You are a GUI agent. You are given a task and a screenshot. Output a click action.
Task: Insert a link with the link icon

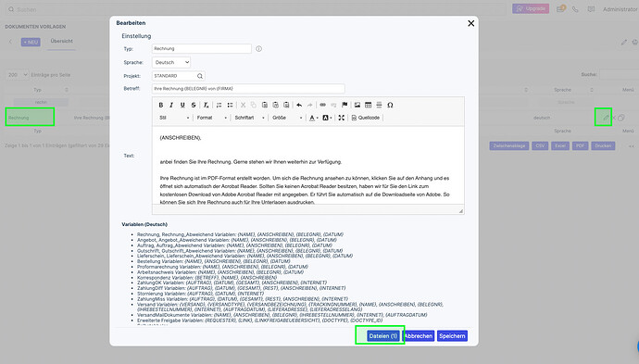pos(323,106)
